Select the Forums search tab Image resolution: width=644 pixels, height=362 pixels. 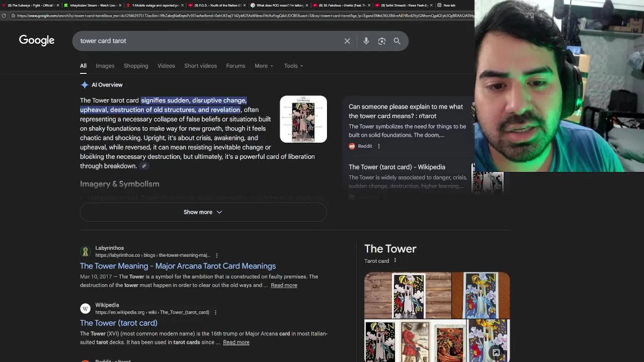coord(235,66)
